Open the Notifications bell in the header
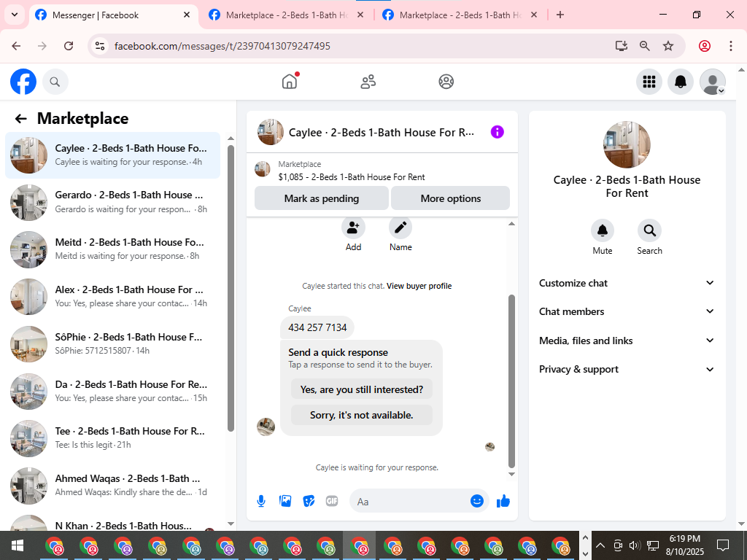 pyautogui.click(x=681, y=82)
